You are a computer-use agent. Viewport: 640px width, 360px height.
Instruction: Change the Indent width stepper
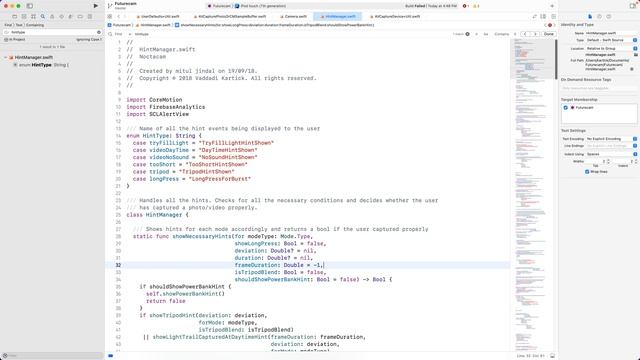coord(636,162)
